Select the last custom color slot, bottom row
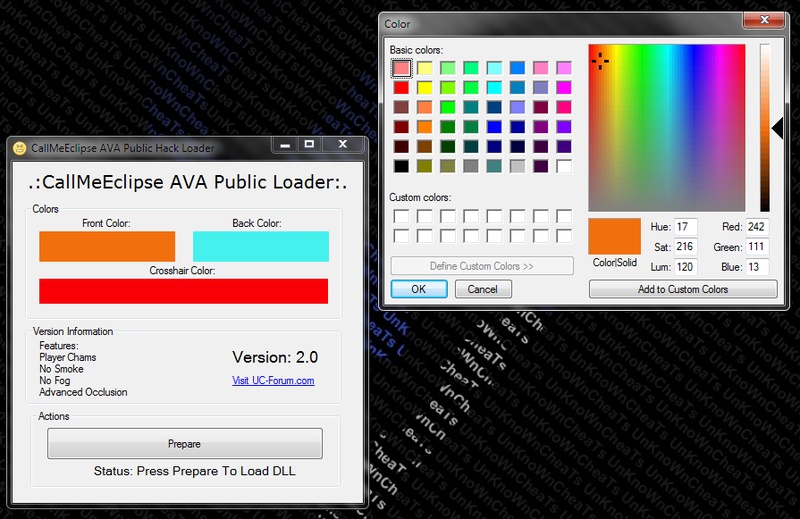 point(564,236)
